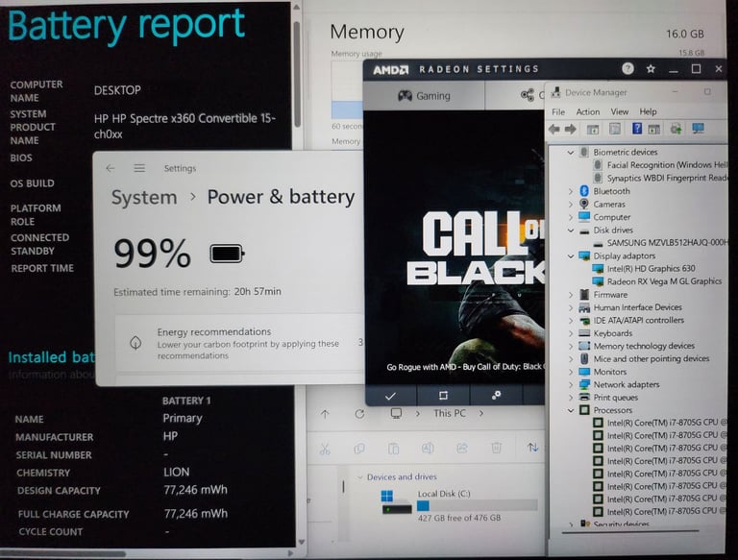The image size is (738, 560).
Task: Click the Paste icon in File Explorer toolbar
Action: [x=393, y=449]
